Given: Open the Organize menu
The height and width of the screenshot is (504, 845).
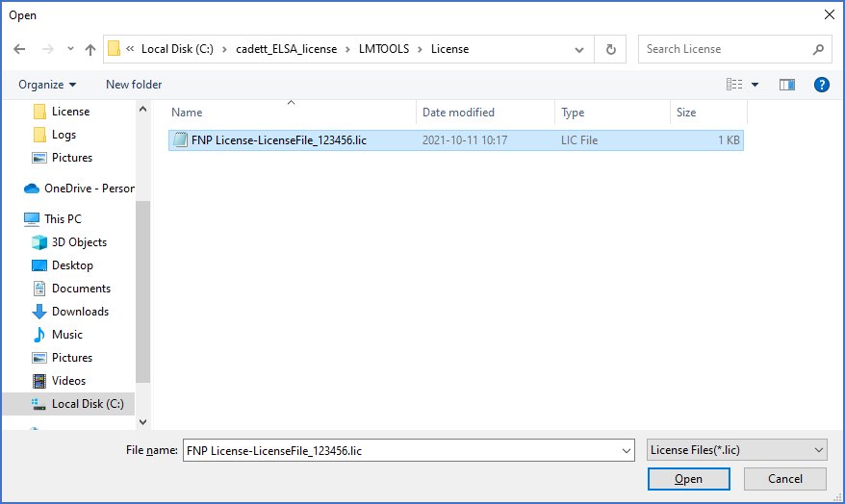Looking at the screenshot, I should [x=47, y=85].
